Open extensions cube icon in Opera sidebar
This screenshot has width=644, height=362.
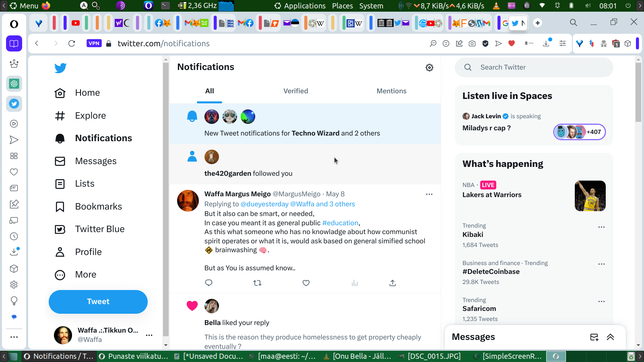click(14, 269)
